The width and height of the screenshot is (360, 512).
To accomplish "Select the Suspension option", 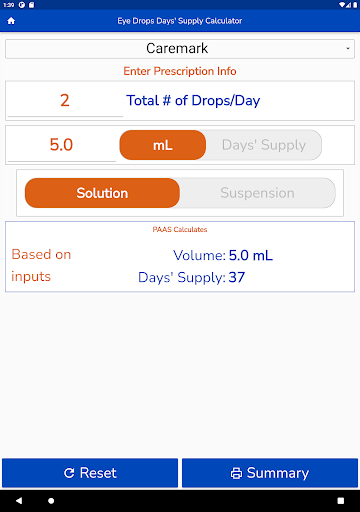I will (x=257, y=193).
